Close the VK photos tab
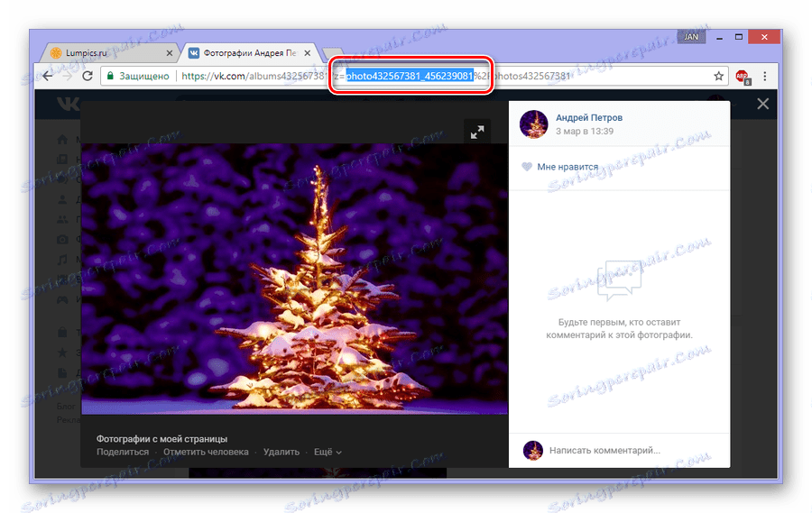812x513 pixels. coord(307,53)
